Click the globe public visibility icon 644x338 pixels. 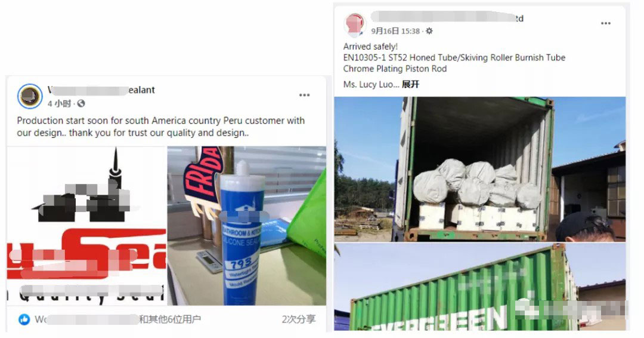pyautogui.click(x=81, y=104)
